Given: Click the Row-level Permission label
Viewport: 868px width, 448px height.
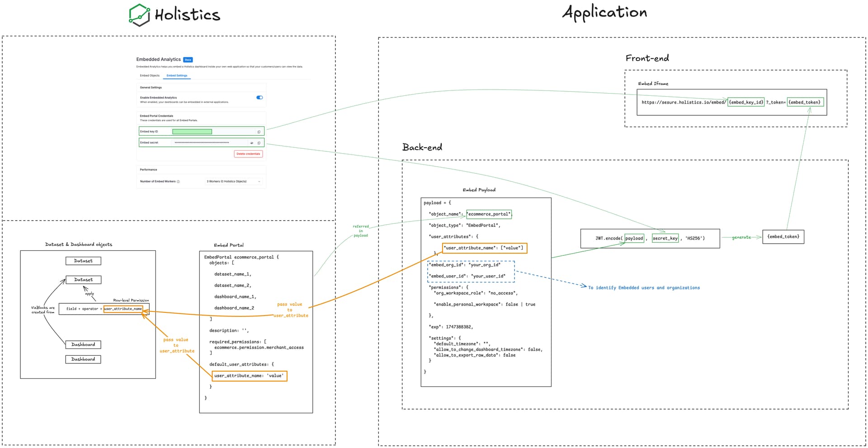Looking at the screenshot, I should [131, 300].
